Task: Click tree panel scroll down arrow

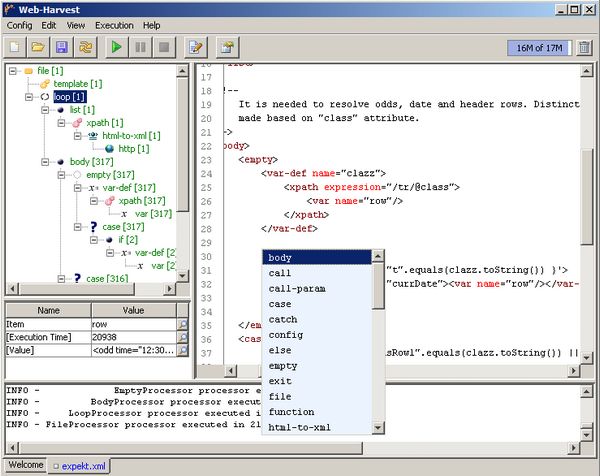Action: tap(183, 276)
